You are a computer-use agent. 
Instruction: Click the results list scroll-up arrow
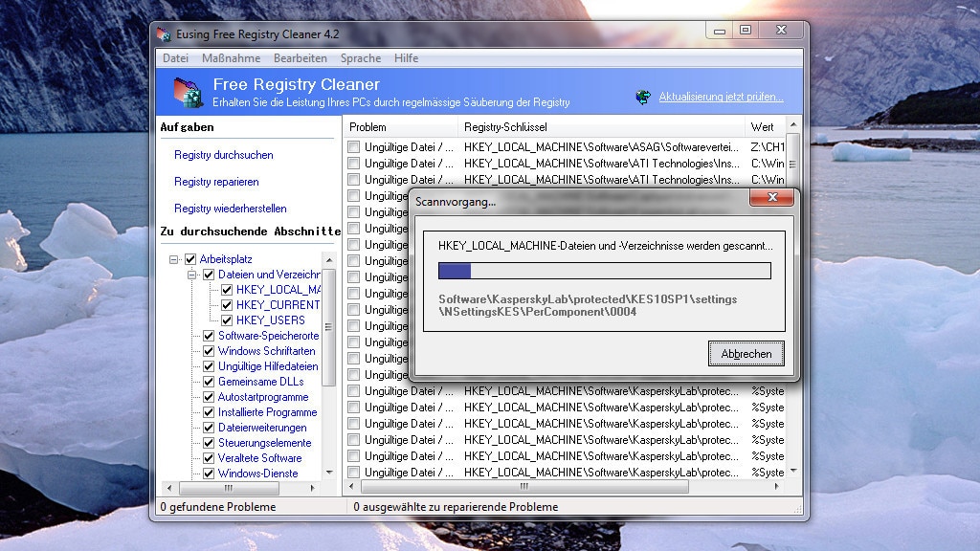(793, 125)
